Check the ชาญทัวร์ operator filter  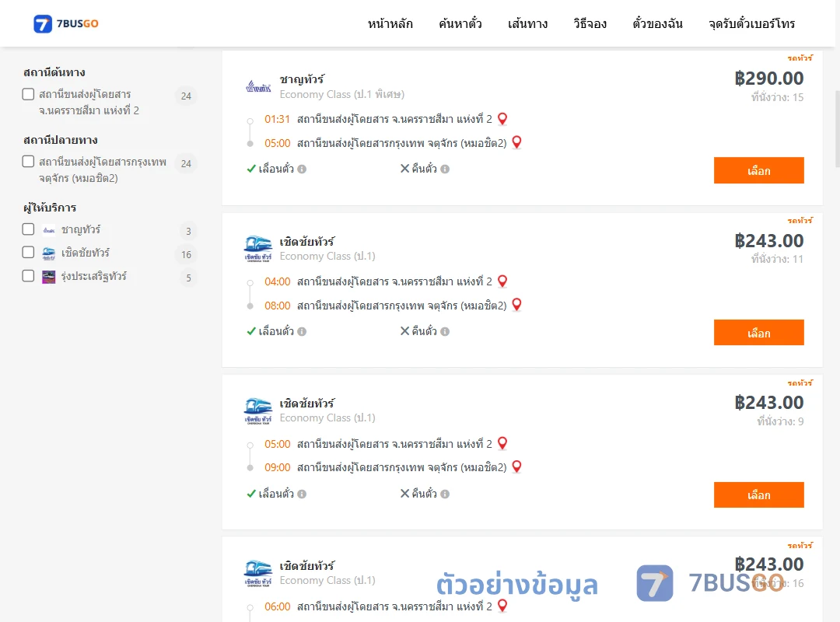(29, 229)
